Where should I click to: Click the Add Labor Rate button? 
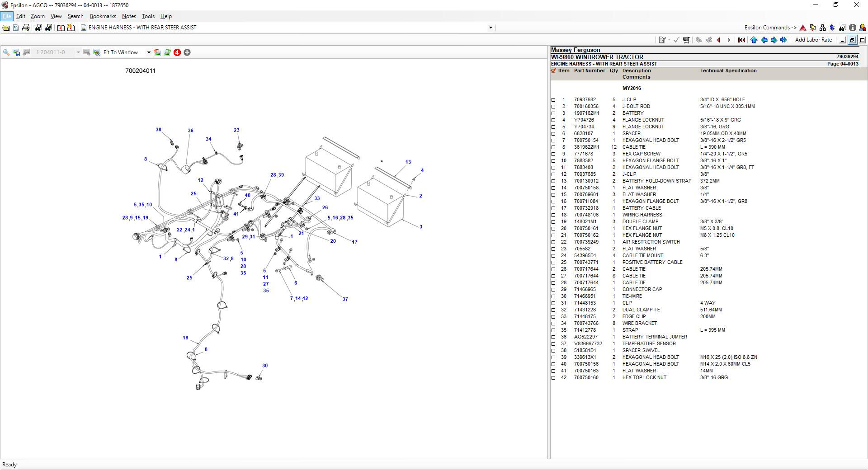(813, 40)
